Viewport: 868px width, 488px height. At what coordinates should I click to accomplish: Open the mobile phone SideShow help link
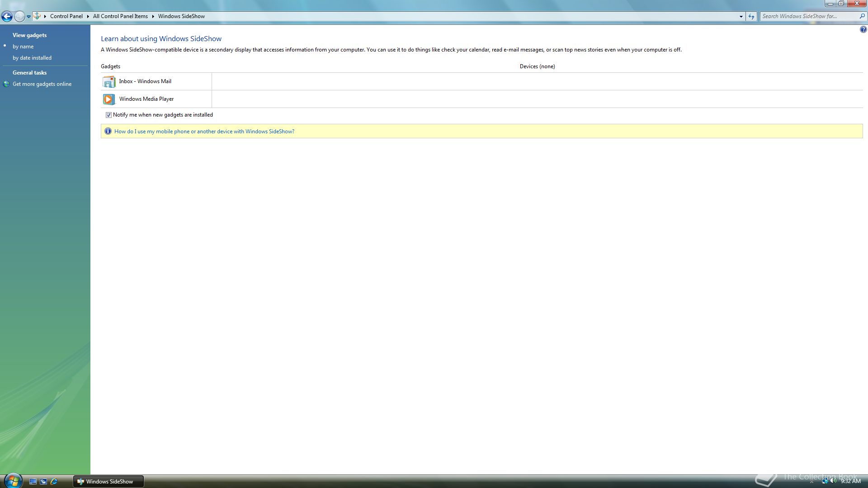pos(204,131)
